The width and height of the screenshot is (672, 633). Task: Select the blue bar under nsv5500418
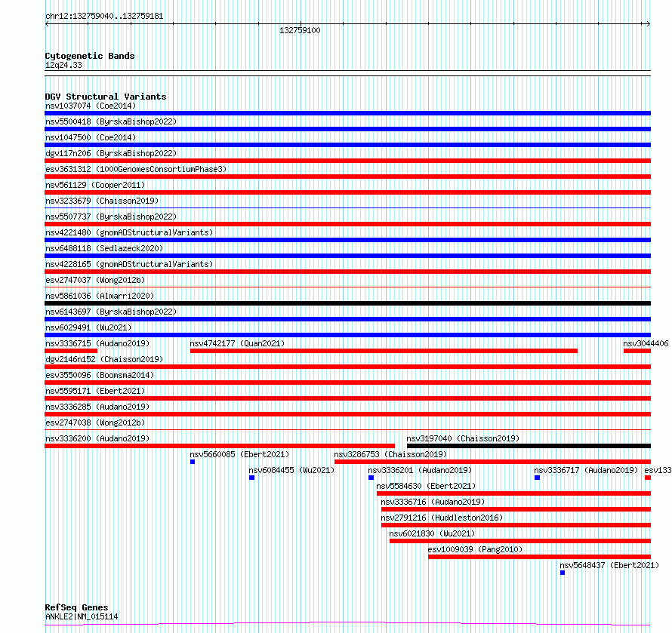347,129
